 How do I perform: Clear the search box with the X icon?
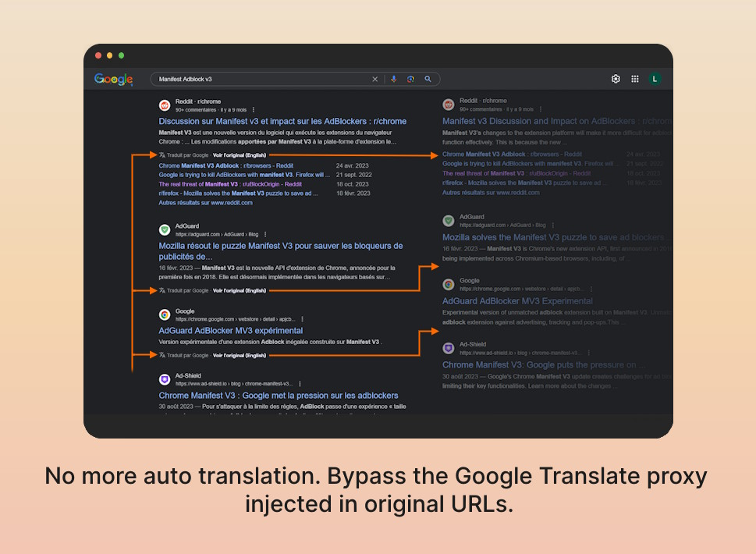point(374,79)
